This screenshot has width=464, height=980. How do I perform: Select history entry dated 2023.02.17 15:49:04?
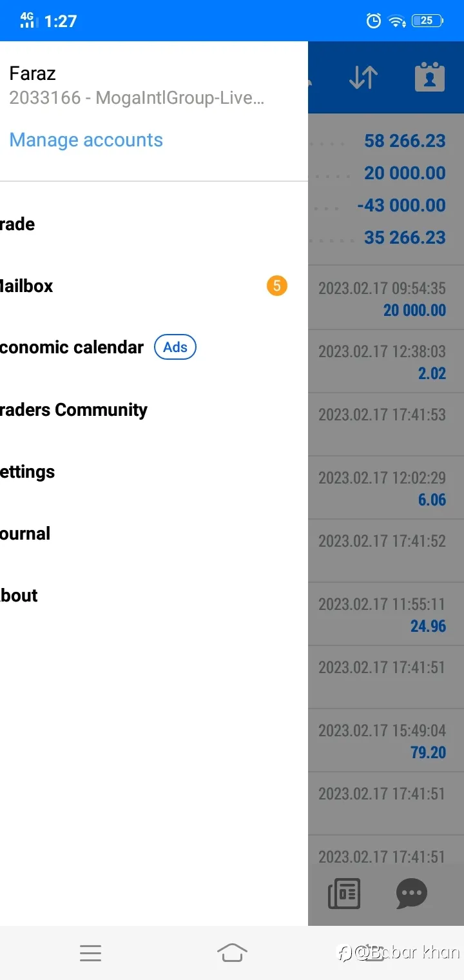386,741
